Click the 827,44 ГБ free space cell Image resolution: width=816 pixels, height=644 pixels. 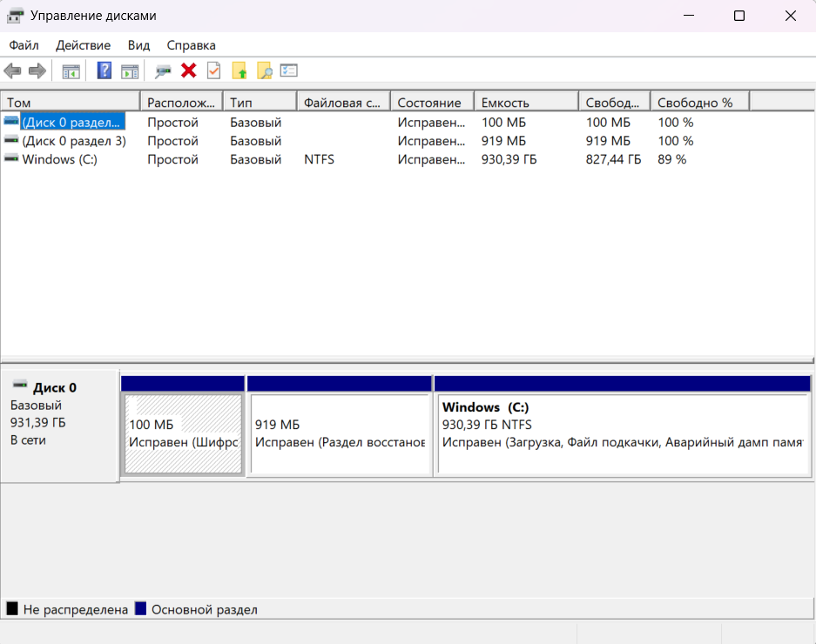point(613,159)
